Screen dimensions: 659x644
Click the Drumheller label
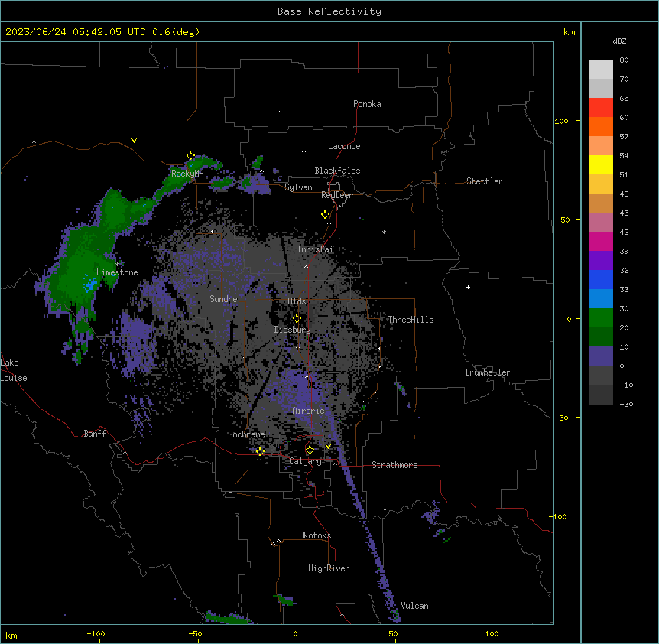(x=488, y=372)
